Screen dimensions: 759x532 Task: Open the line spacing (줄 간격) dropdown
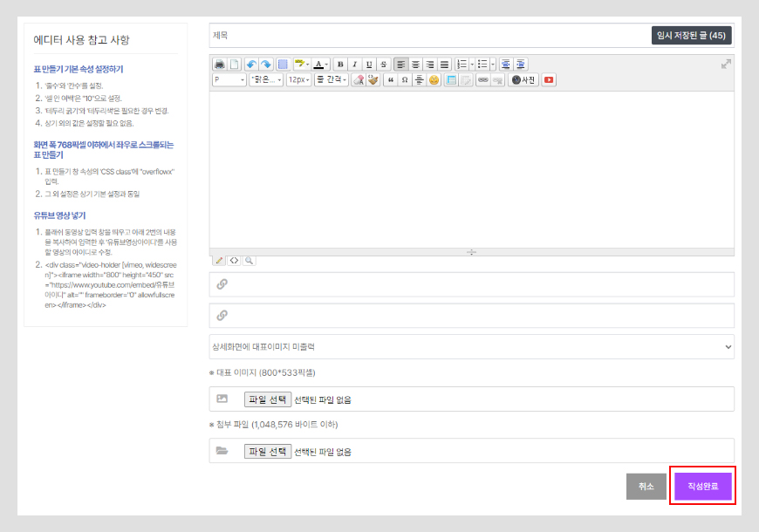(332, 80)
